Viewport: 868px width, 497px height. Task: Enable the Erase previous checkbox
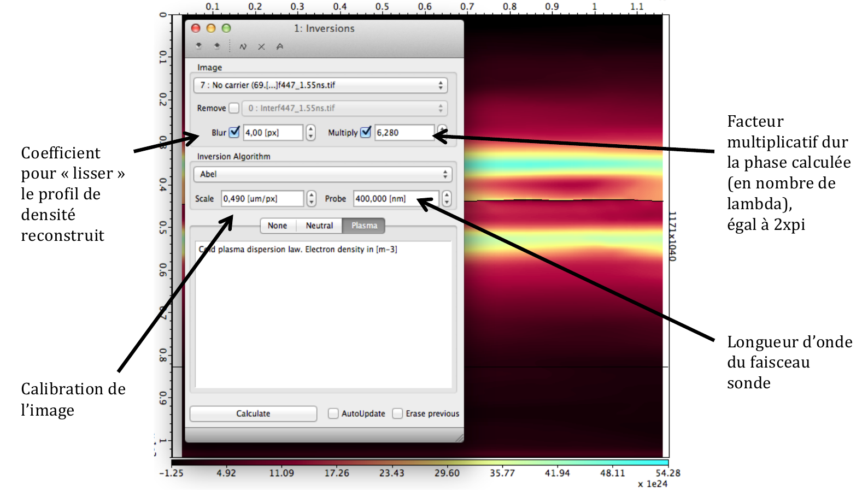click(397, 413)
